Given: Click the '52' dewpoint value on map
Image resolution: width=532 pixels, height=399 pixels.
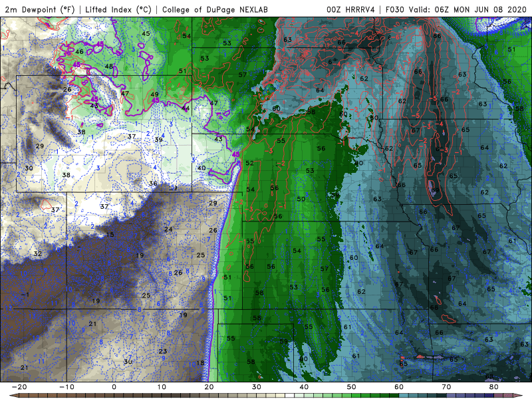Looking at the screenshot, I should point(250,163).
